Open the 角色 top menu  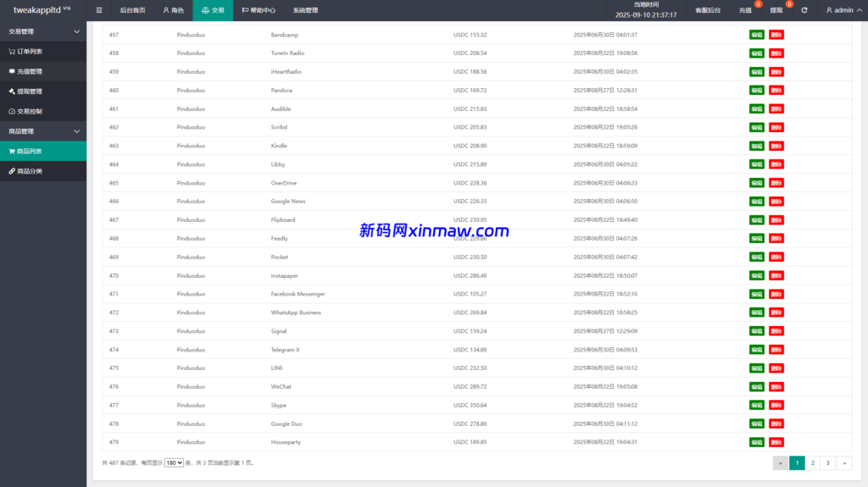point(173,10)
